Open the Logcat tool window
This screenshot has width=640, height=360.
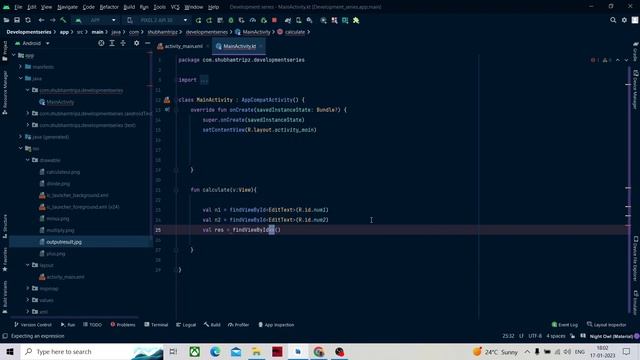(186, 325)
